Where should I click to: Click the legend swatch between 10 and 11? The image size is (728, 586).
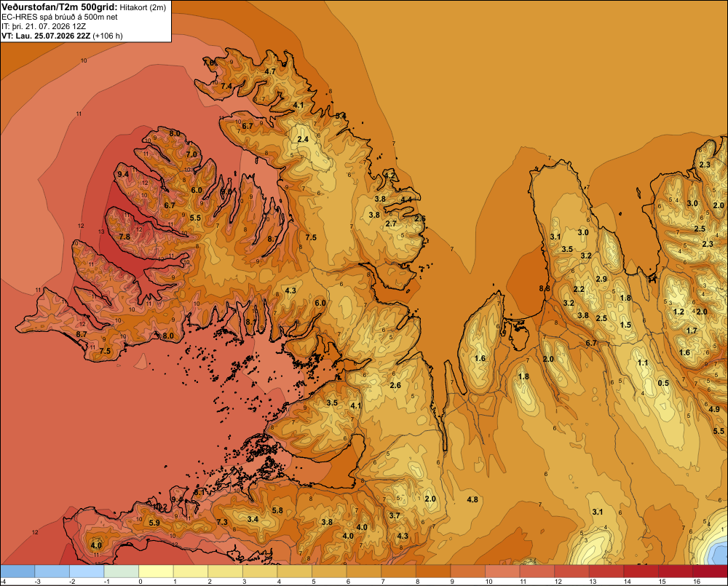(x=502, y=571)
